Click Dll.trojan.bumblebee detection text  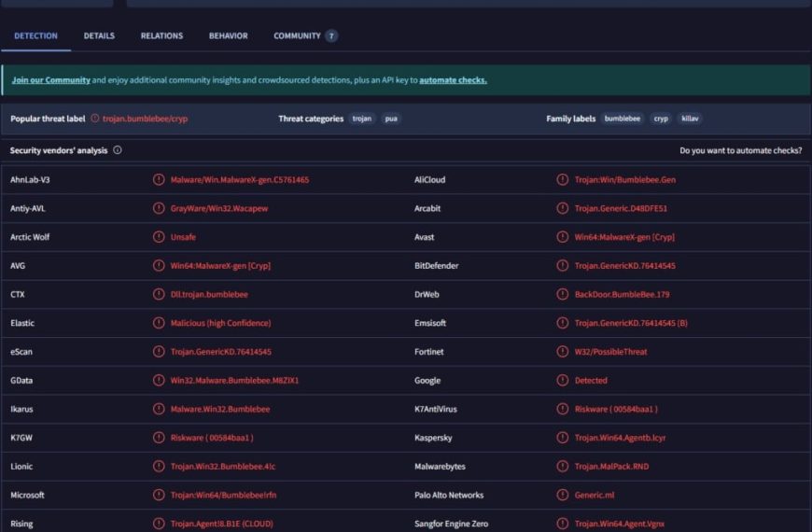[209, 294]
